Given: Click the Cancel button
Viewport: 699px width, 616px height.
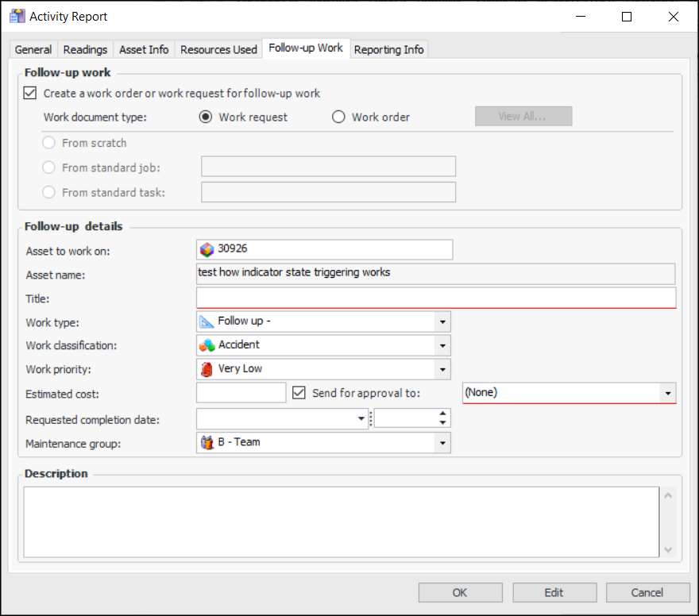Looking at the screenshot, I should point(647,593).
